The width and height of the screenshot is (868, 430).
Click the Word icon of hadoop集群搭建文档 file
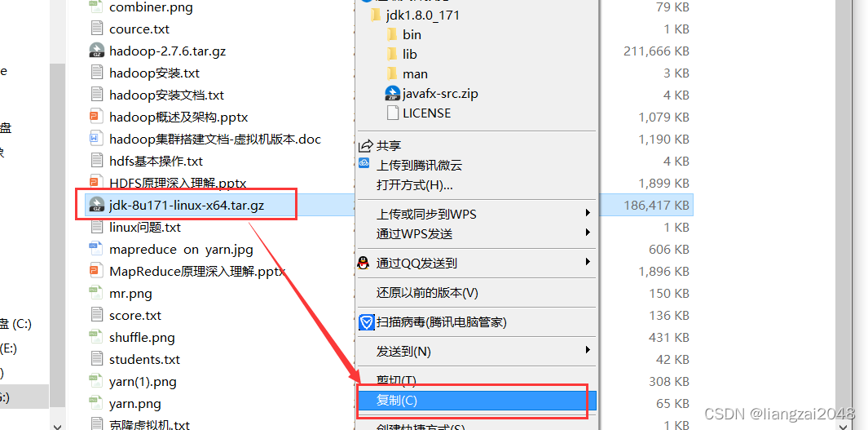click(96, 139)
